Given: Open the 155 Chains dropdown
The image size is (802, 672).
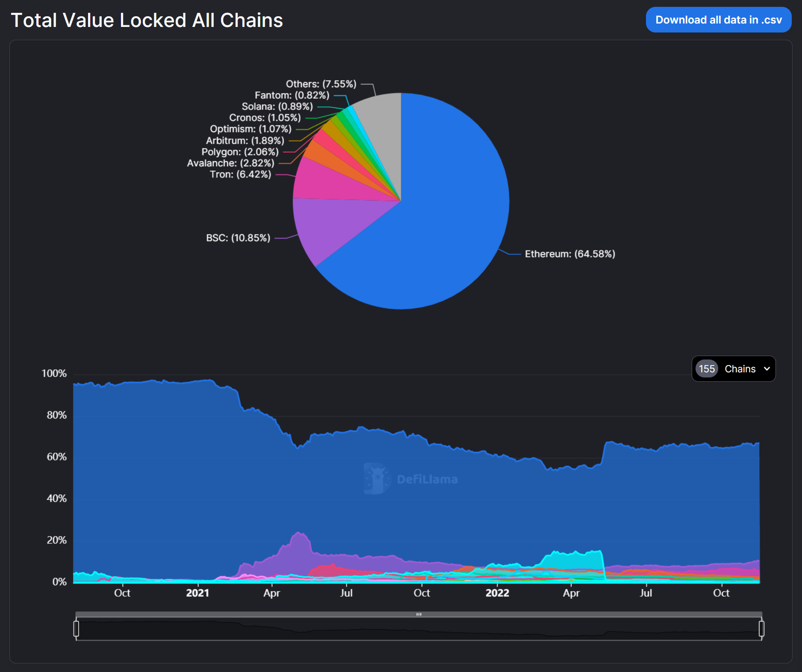Looking at the screenshot, I should pos(734,368).
